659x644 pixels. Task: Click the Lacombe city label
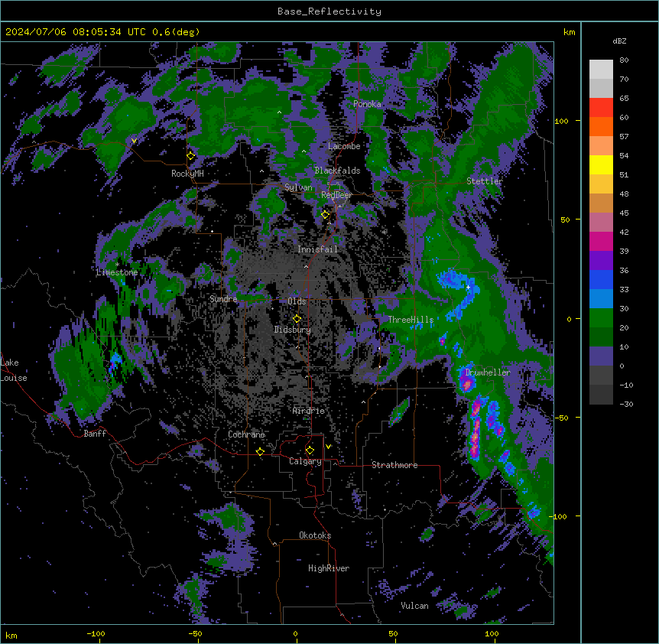(x=344, y=146)
